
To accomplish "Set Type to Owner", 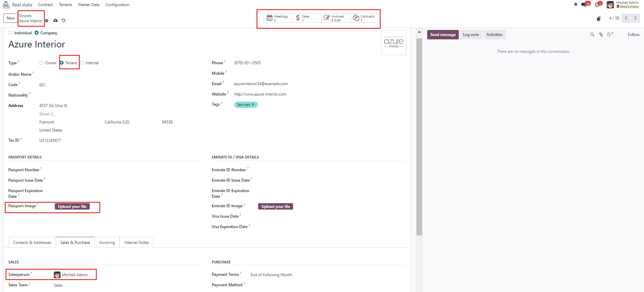I will [x=41, y=63].
